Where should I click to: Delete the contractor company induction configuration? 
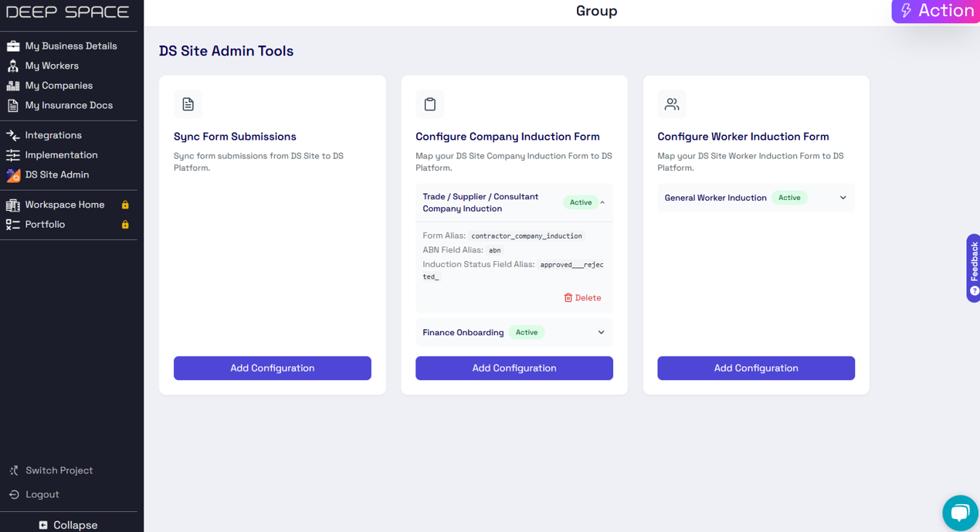pyautogui.click(x=582, y=298)
